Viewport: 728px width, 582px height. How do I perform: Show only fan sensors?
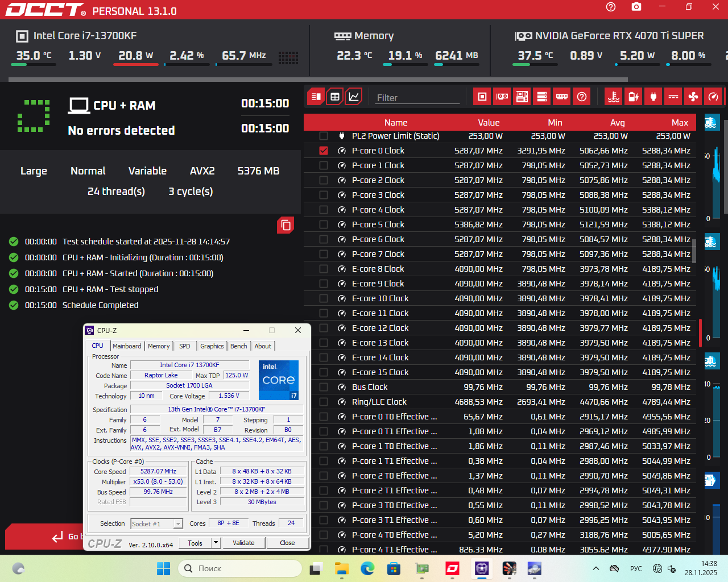(x=693, y=97)
